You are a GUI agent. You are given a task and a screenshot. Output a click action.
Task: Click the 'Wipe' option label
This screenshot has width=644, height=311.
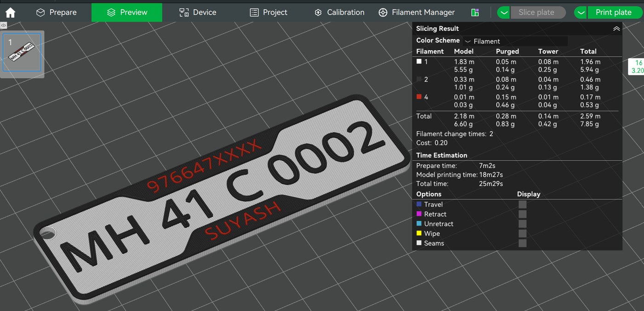click(432, 233)
